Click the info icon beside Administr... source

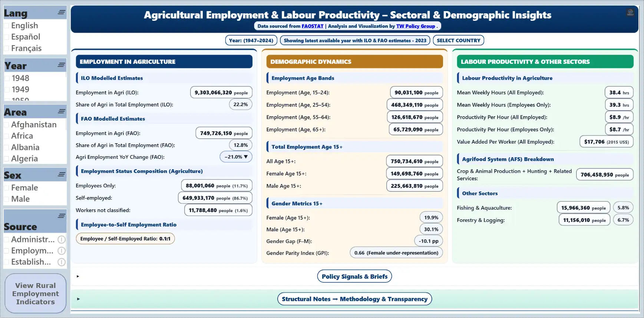[62, 239]
